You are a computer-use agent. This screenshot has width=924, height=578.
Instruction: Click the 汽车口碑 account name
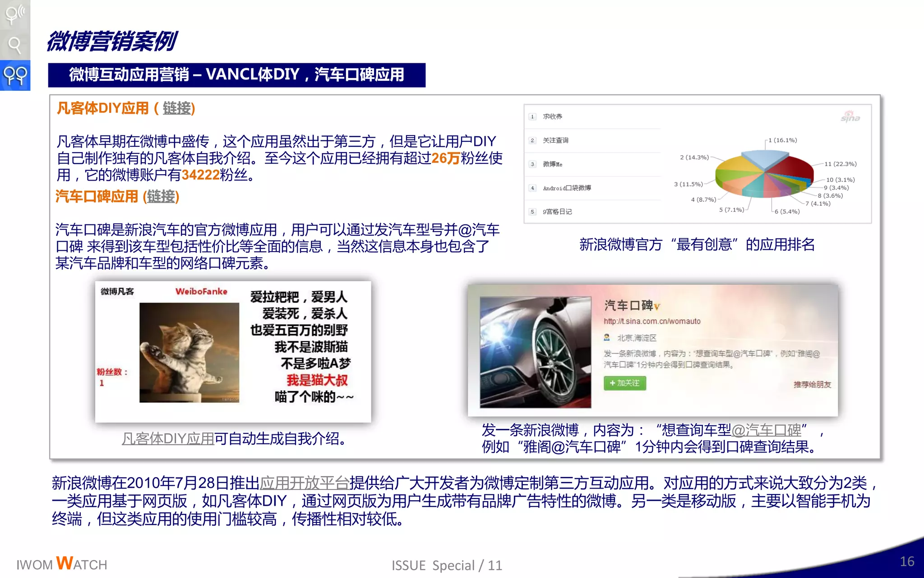click(x=628, y=306)
